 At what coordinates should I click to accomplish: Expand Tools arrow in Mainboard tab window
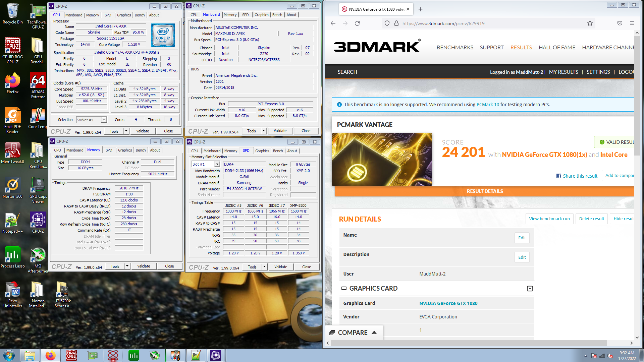pyautogui.click(x=264, y=131)
